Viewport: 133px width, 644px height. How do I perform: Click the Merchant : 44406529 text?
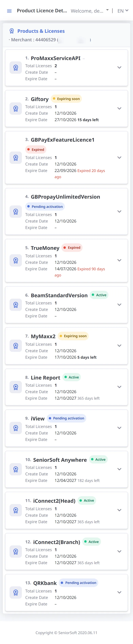click(33, 40)
